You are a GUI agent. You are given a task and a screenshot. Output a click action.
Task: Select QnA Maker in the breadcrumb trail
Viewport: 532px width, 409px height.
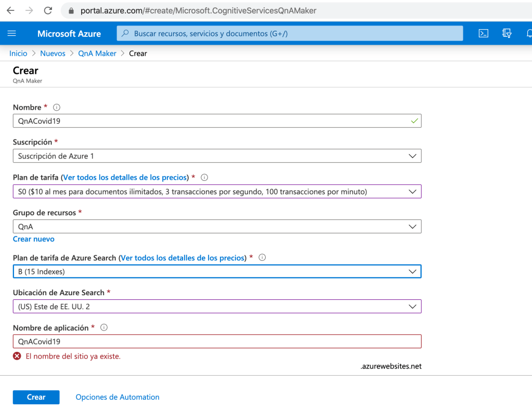(x=97, y=53)
